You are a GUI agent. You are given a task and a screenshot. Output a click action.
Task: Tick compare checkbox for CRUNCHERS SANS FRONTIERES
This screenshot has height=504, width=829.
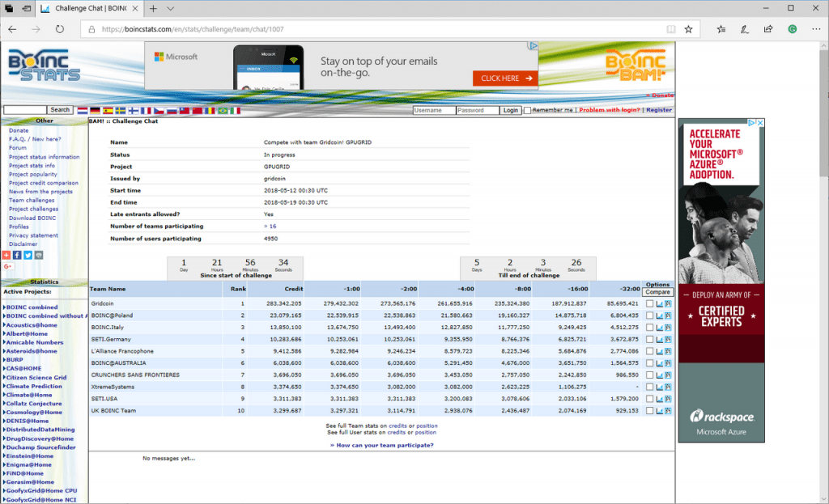click(650, 375)
